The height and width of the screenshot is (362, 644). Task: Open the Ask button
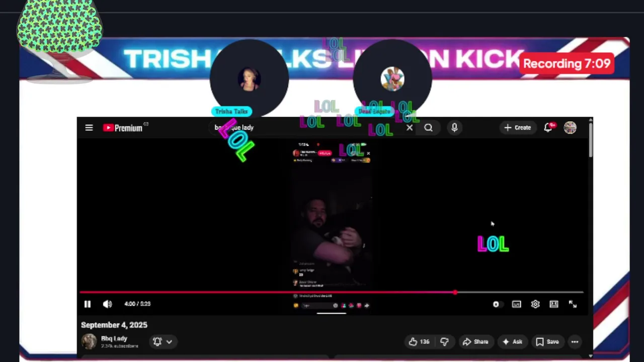pyautogui.click(x=512, y=342)
